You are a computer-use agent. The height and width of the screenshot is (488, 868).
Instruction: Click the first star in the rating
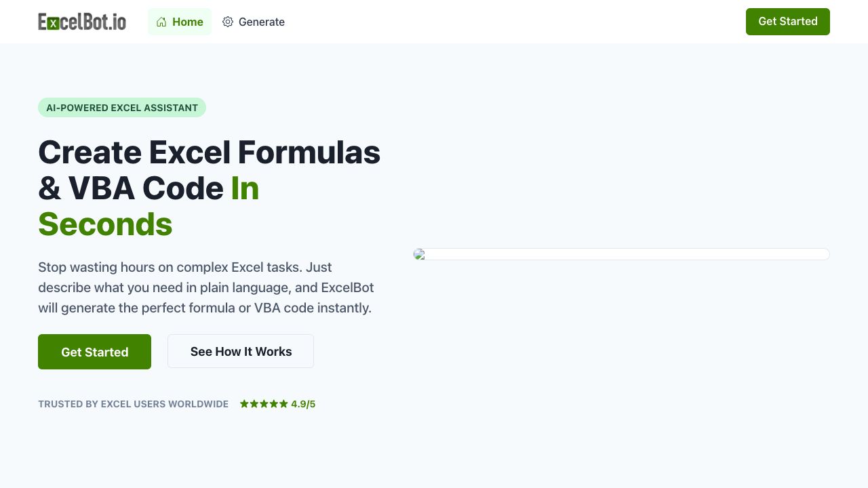[x=244, y=404]
